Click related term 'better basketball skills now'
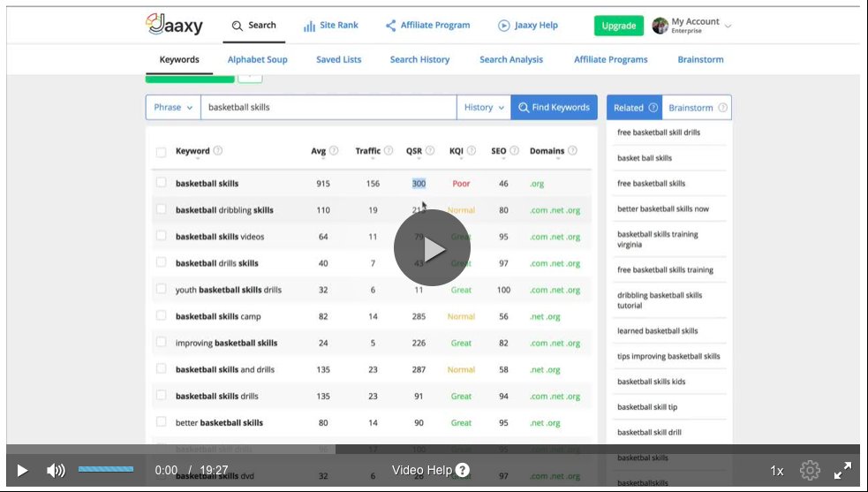The image size is (868, 492). 663,208
